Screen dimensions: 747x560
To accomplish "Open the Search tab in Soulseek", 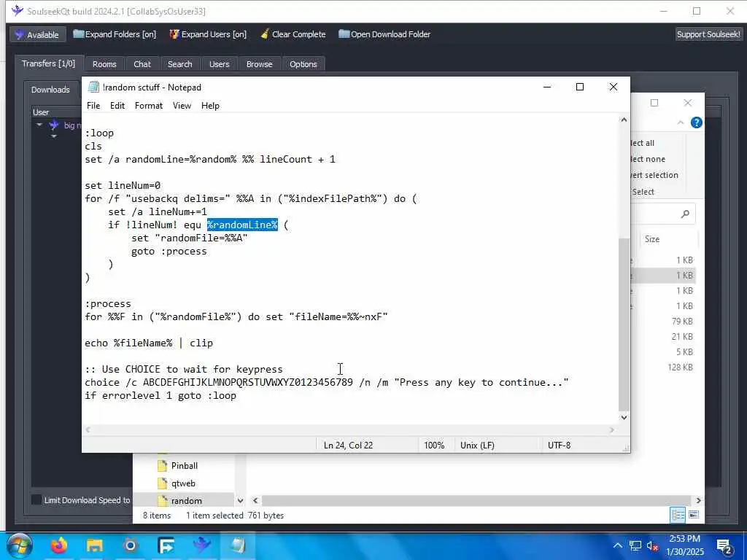I will click(179, 64).
